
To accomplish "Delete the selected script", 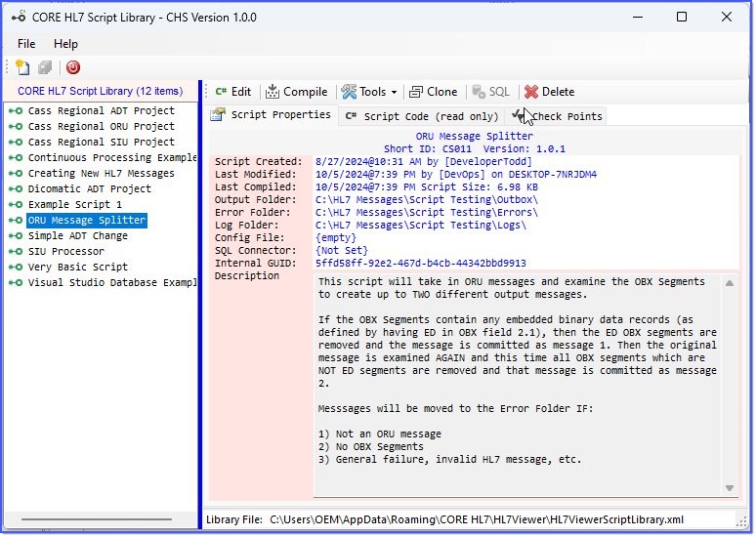I will 550,92.
